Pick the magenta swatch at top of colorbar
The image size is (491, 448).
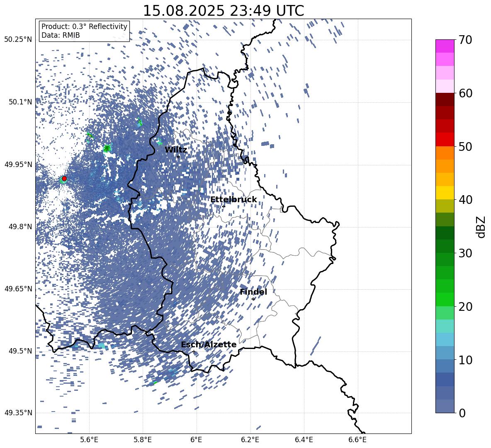coord(445,46)
